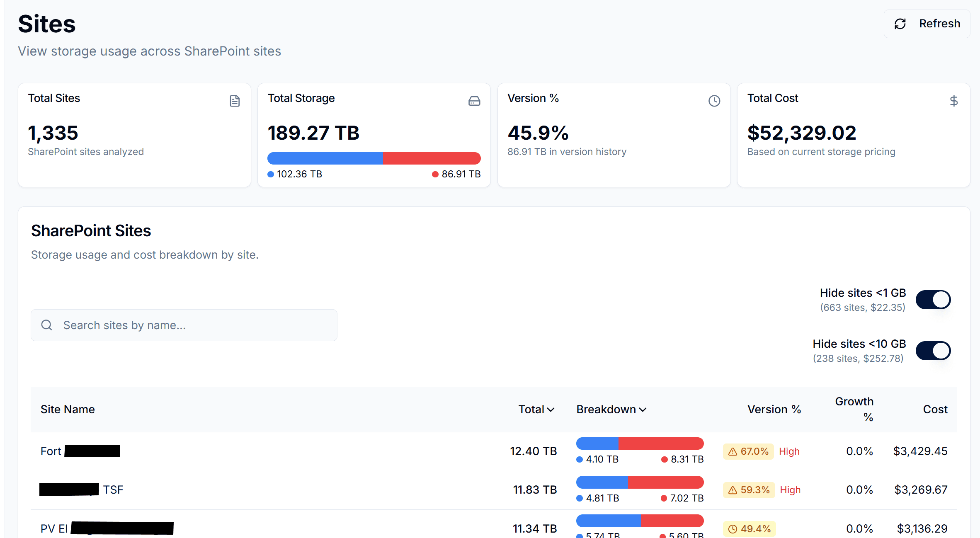Viewport: 980px width, 538px height.
Task: Click the Total Storage blue-red usage bar
Action: [x=374, y=158]
